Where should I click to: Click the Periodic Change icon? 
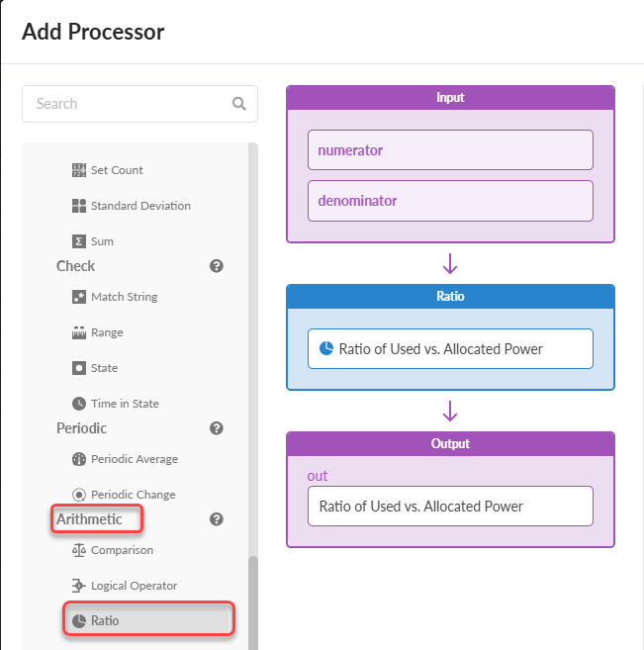pos(79,495)
